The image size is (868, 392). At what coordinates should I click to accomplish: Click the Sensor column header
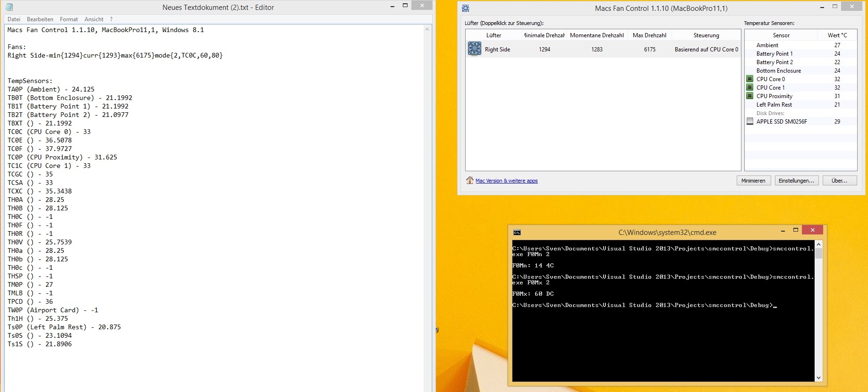(x=781, y=35)
